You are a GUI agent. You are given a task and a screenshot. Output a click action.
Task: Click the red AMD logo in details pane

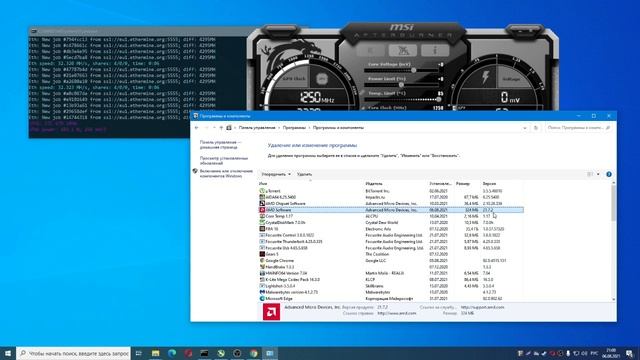(271, 312)
